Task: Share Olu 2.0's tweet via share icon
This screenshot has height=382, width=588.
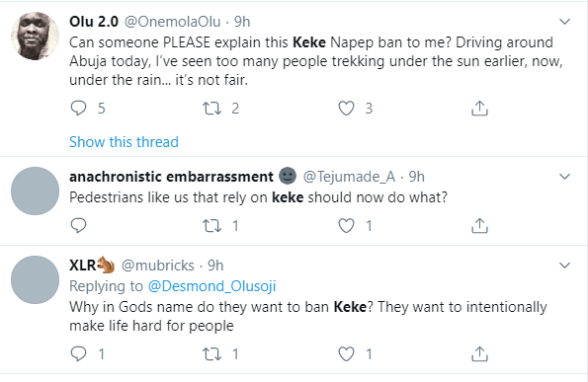Action: coord(479,109)
